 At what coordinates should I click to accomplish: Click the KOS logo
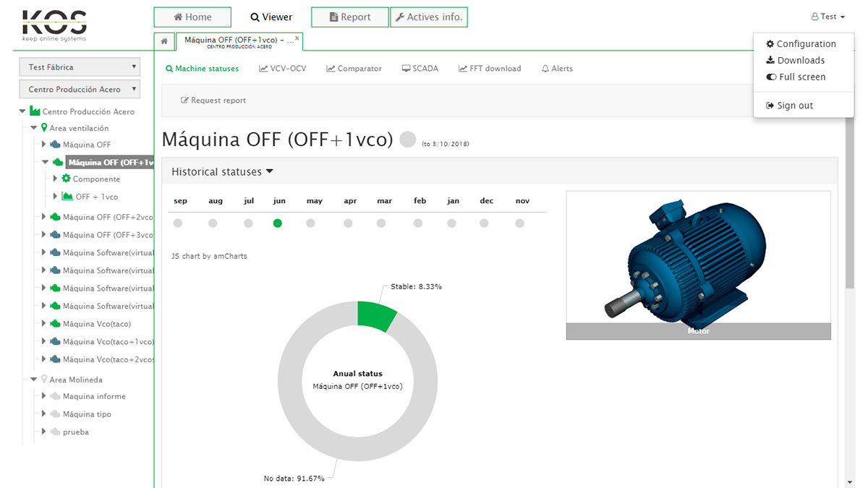point(54,25)
